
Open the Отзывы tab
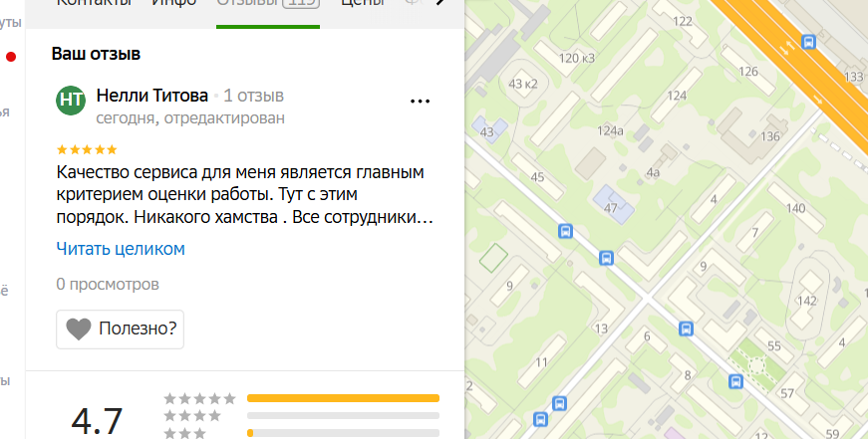pos(268,4)
